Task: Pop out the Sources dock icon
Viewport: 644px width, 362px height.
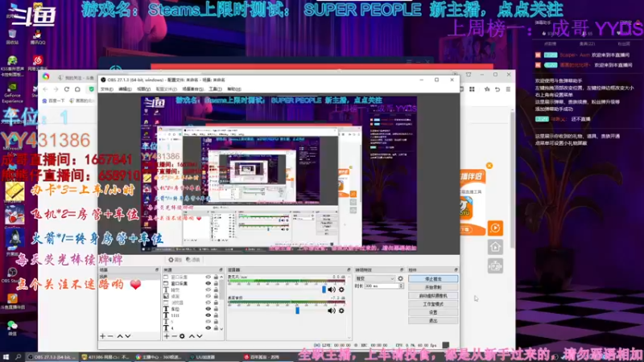Action: (x=221, y=269)
